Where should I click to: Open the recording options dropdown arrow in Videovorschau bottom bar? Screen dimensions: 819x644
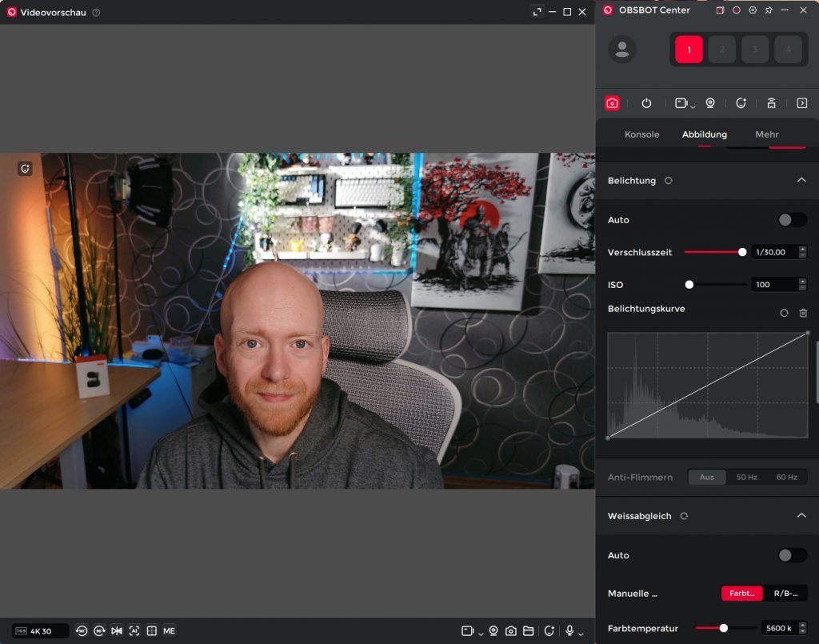(481, 634)
